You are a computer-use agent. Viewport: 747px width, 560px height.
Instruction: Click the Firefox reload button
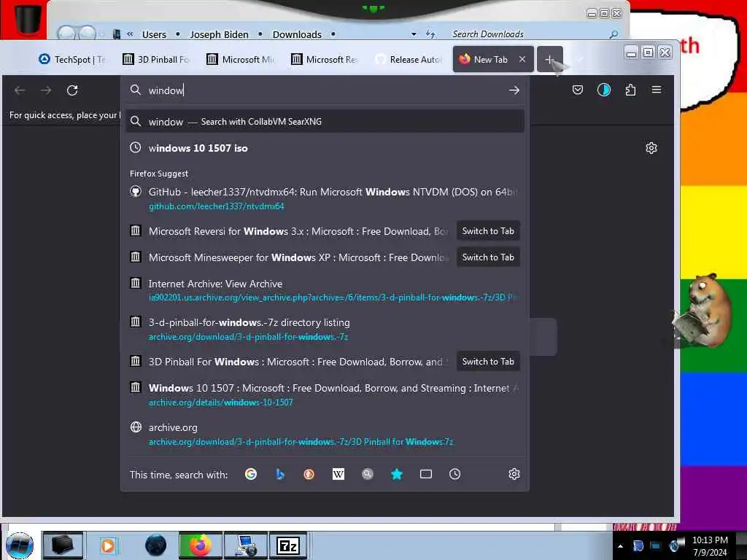72,90
